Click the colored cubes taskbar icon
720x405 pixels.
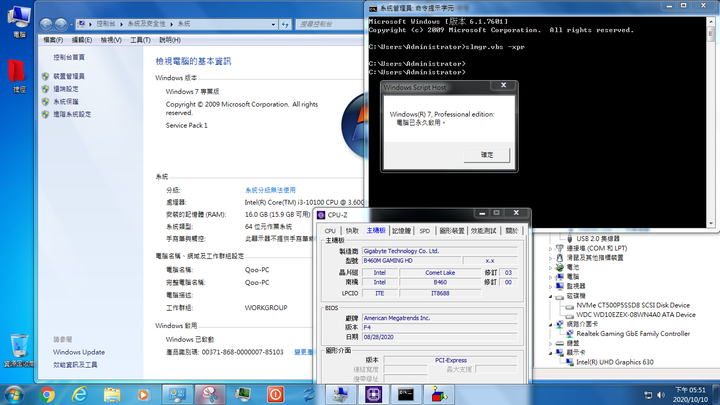pyautogui.click(x=439, y=394)
